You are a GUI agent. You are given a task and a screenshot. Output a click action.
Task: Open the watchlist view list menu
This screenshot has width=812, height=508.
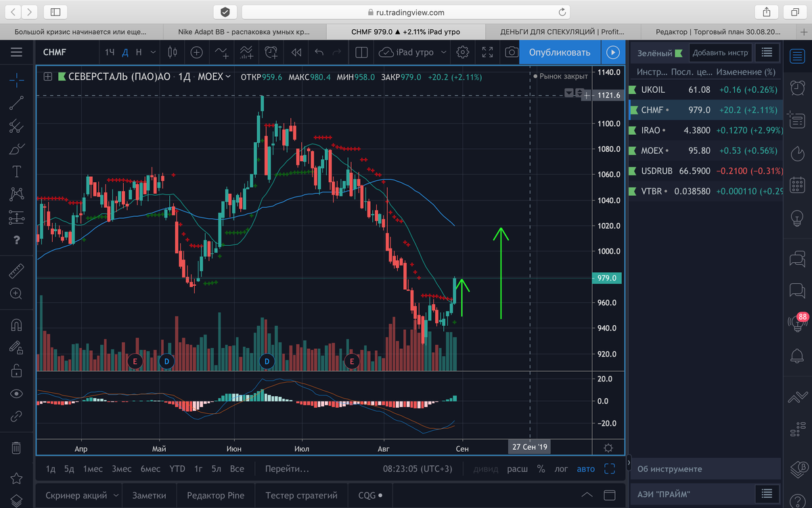pyautogui.click(x=765, y=53)
